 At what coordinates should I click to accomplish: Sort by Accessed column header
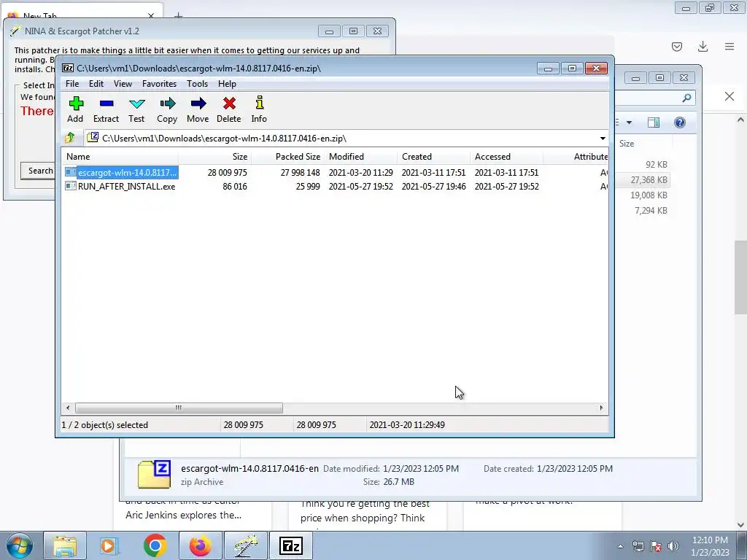coord(506,157)
